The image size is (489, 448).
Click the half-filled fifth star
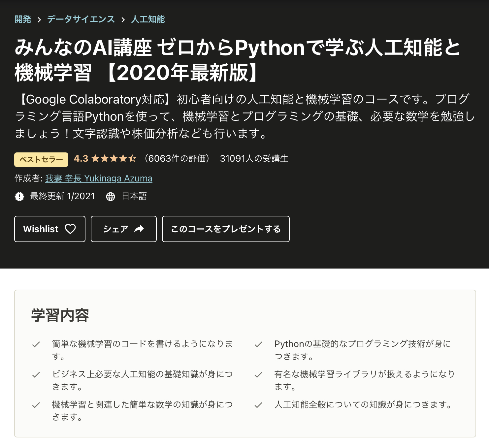coord(132,159)
